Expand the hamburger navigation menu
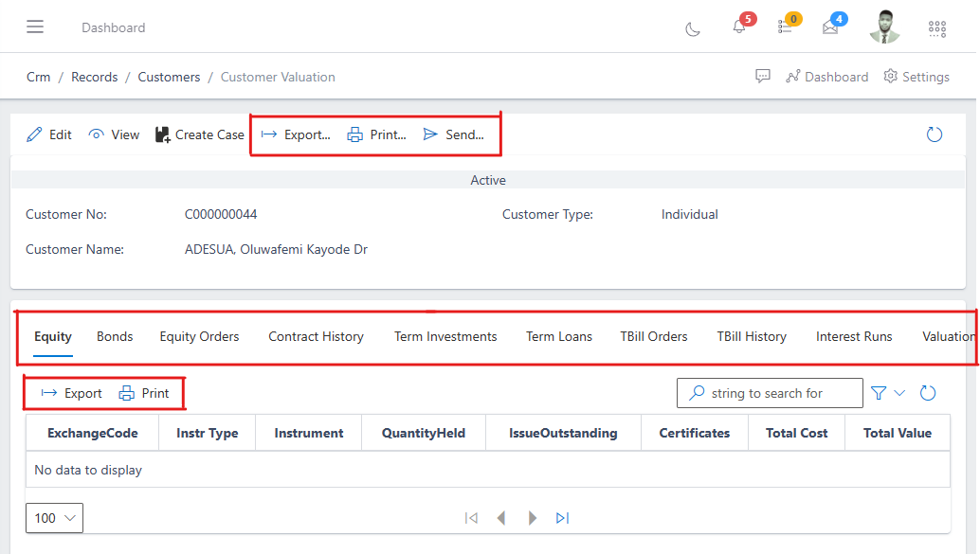Image resolution: width=980 pixels, height=554 pixels. (x=35, y=27)
